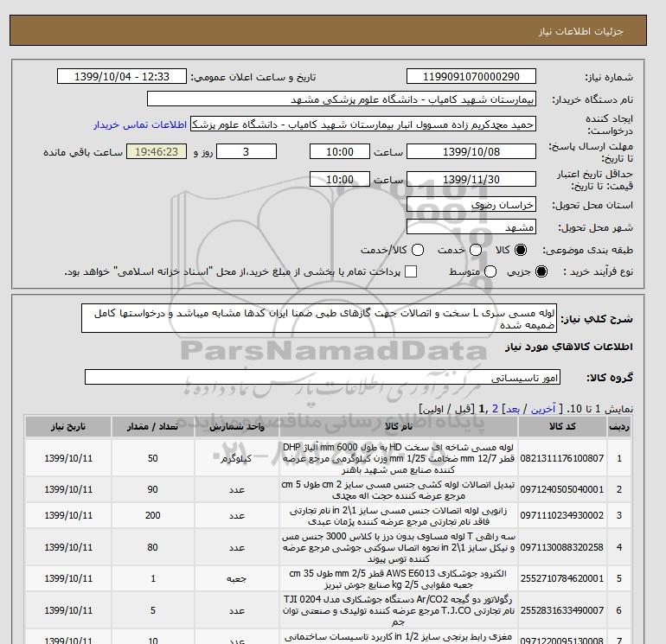
Task: Click the buyer organization name field
Action: pyautogui.click(x=342, y=99)
